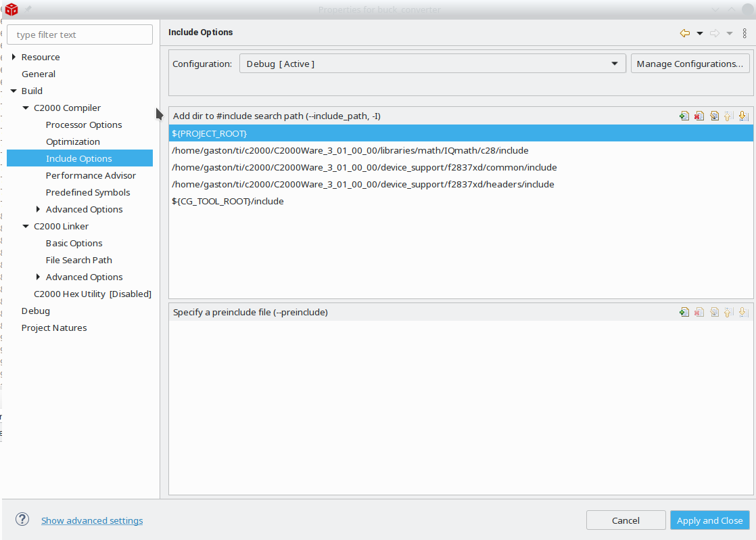Open the Show advanced settings link
The image size is (756, 540).
click(92, 520)
